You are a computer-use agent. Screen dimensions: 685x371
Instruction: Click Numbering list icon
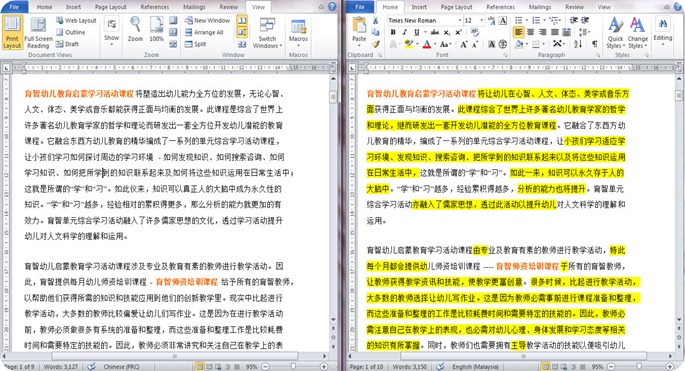point(536,21)
